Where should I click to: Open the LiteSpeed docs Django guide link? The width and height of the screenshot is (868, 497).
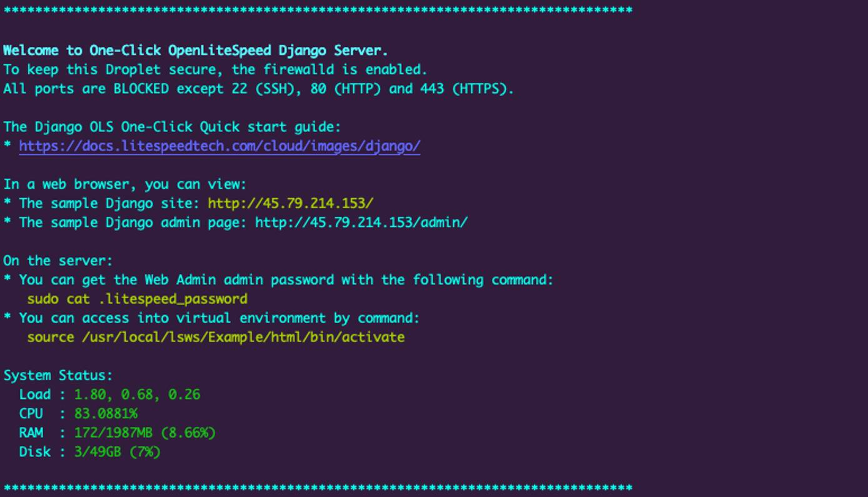pos(220,146)
